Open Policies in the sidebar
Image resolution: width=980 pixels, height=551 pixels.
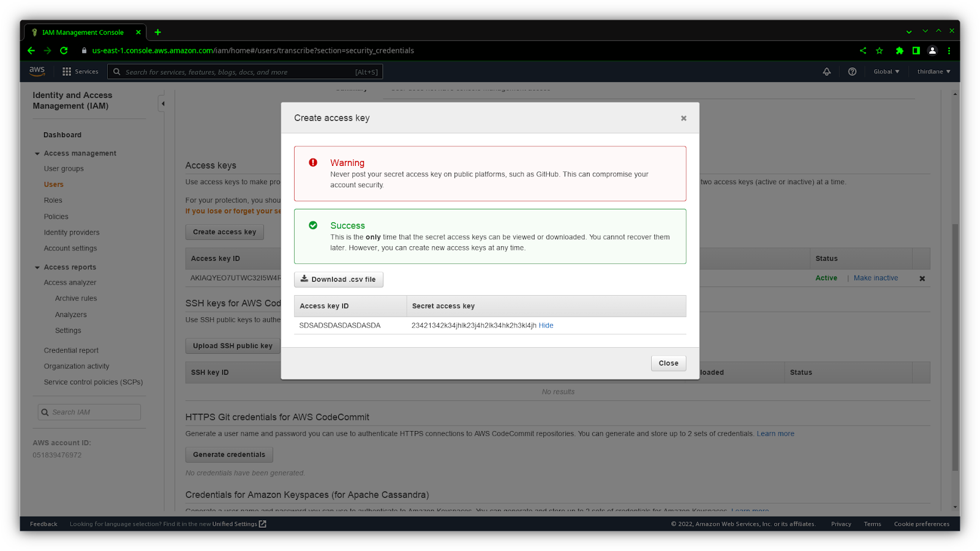point(56,217)
